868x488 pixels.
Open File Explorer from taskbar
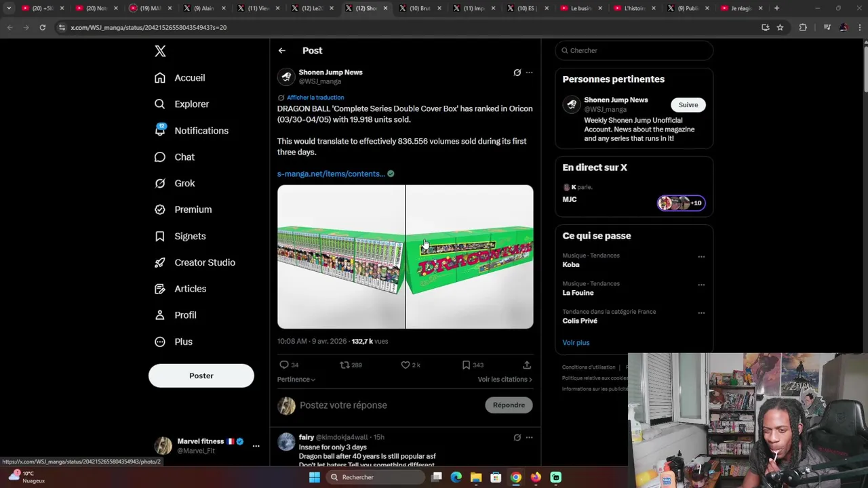coord(476,477)
